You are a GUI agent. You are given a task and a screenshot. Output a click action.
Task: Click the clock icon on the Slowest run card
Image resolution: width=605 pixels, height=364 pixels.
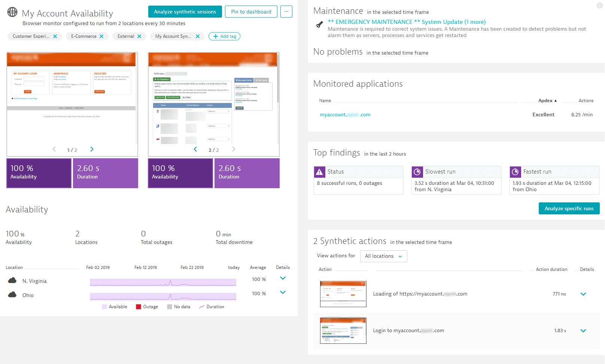[x=417, y=172]
